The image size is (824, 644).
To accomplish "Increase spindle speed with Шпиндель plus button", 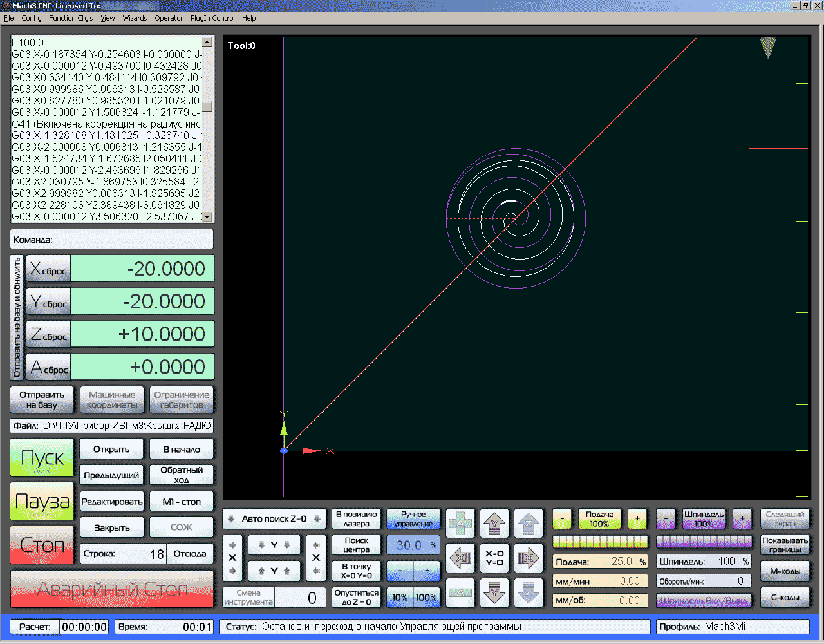I will click(x=742, y=519).
